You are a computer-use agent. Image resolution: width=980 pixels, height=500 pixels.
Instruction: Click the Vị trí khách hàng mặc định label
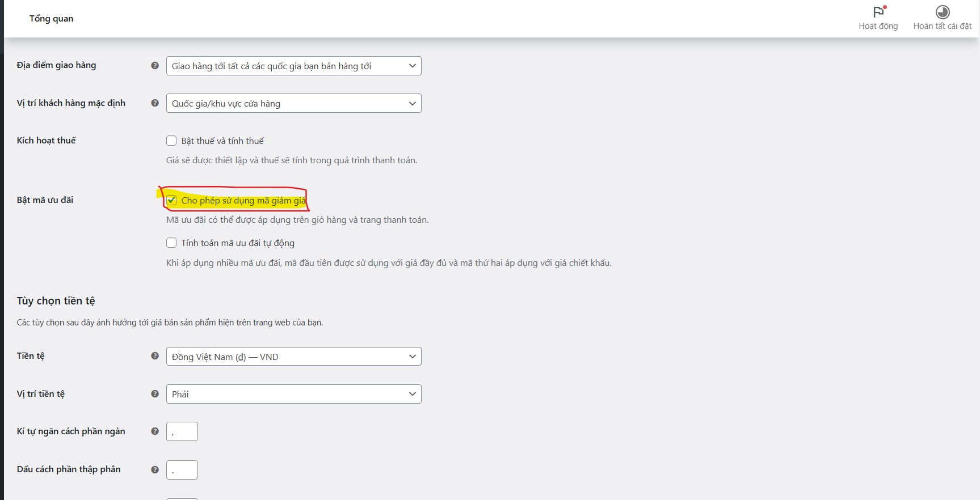[x=71, y=103]
